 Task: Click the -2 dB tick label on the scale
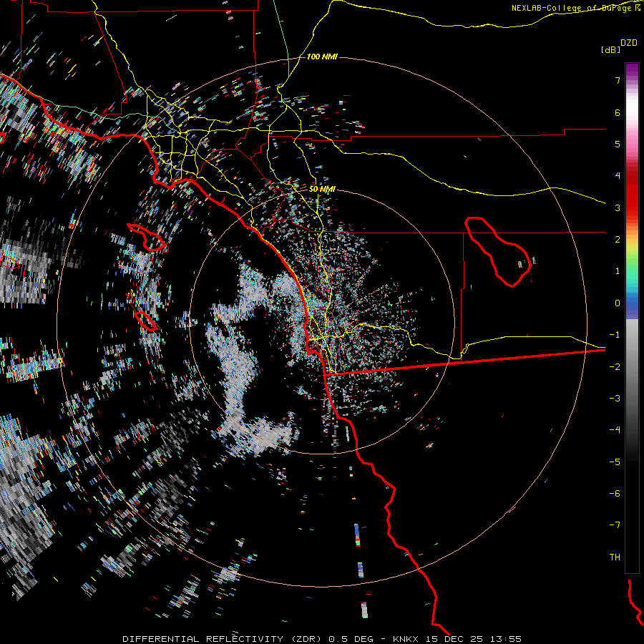click(x=615, y=367)
